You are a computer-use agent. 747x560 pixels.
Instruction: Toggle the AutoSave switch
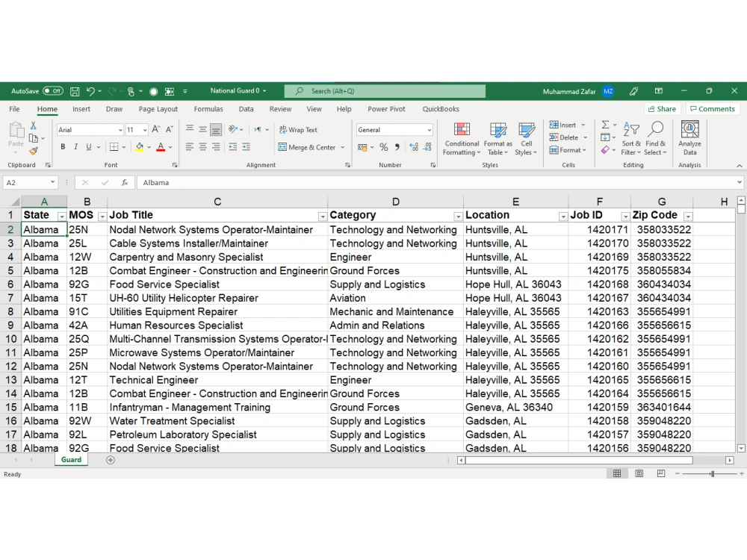pyautogui.click(x=53, y=91)
